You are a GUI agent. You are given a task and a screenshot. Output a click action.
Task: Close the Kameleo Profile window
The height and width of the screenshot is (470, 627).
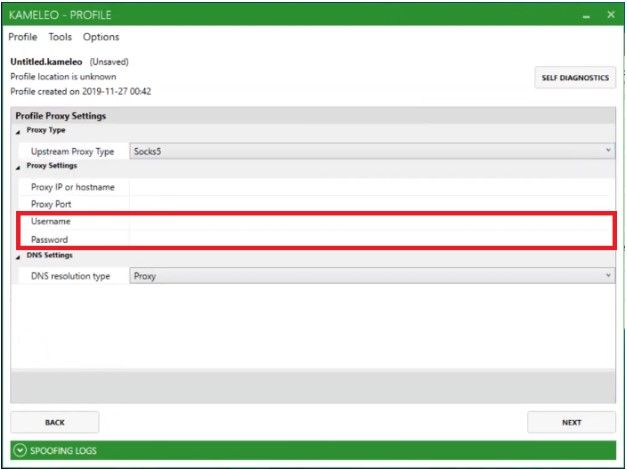click(611, 15)
